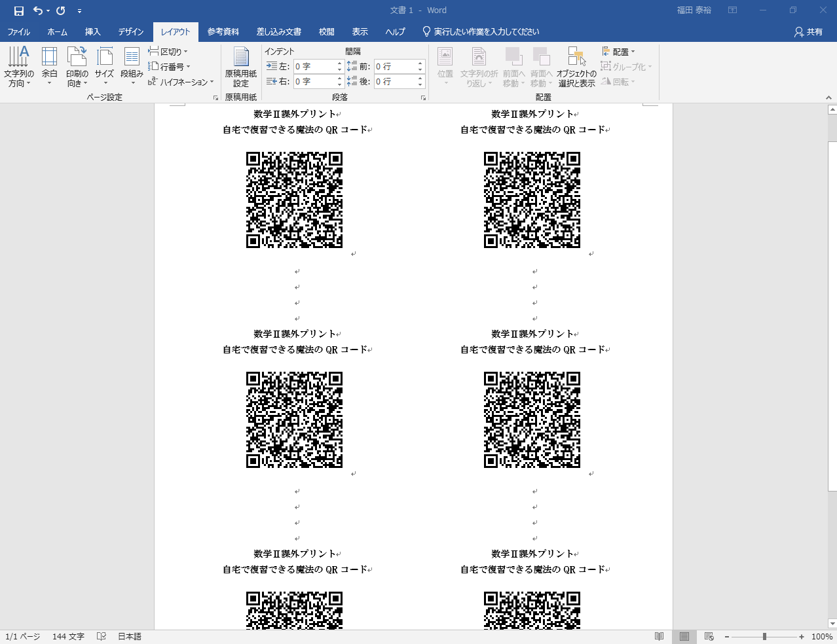Open オブジェクトの選択と表示 selection pane
Screen dimensions: 837x644
pyautogui.click(x=576, y=66)
